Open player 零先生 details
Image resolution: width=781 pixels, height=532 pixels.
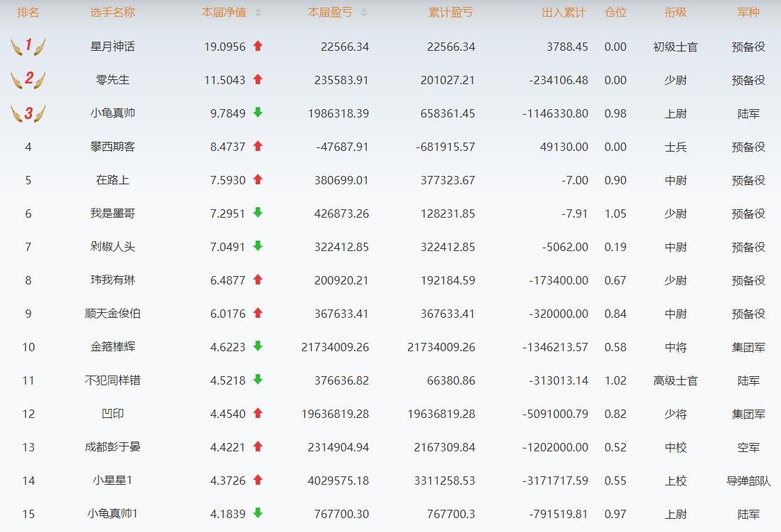pyautogui.click(x=113, y=80)
